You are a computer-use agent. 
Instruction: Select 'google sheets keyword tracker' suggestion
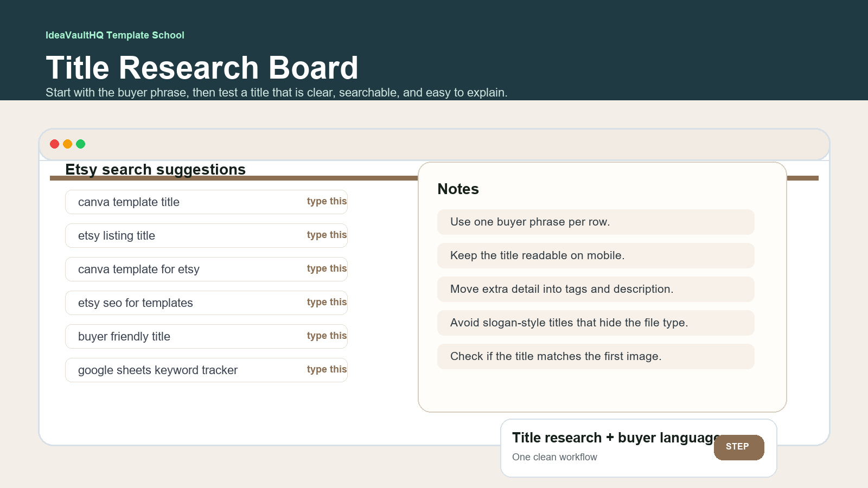[206, 370]
